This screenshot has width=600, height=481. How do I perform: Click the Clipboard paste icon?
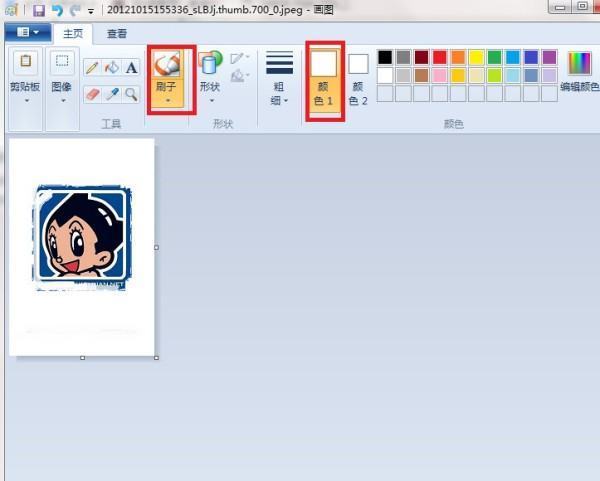pyautogui.click(x=26, y=61)
